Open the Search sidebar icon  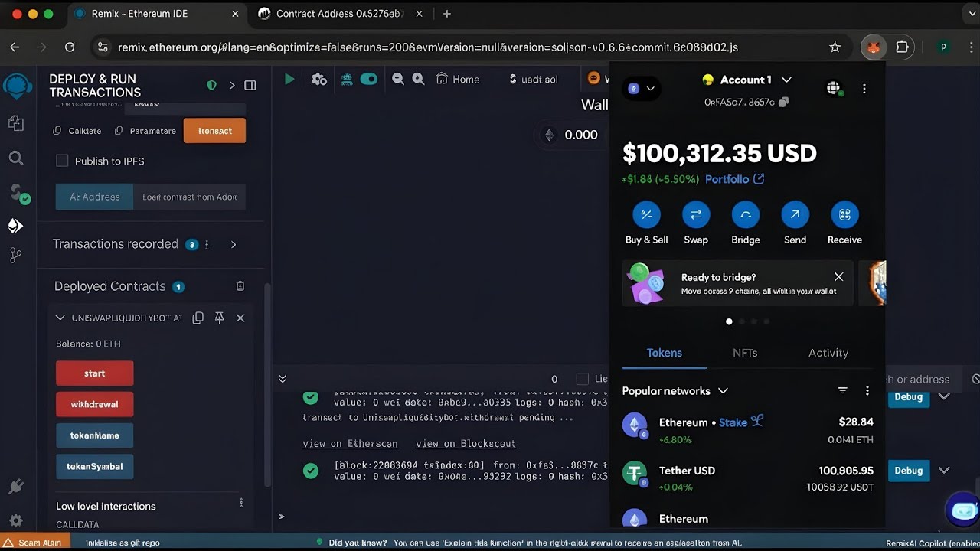pyautogui.click(x=15, y=158)
